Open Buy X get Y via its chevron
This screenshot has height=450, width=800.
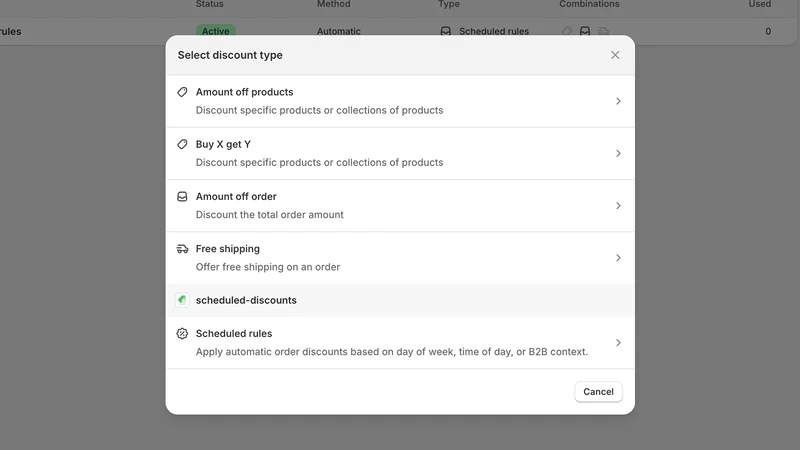point(618,153)
